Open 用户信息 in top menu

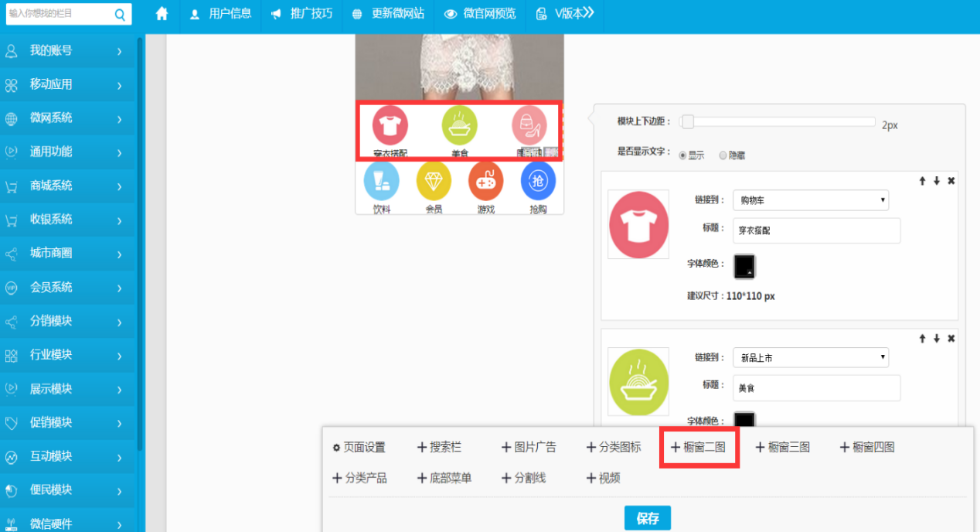[x=221, y=14]
